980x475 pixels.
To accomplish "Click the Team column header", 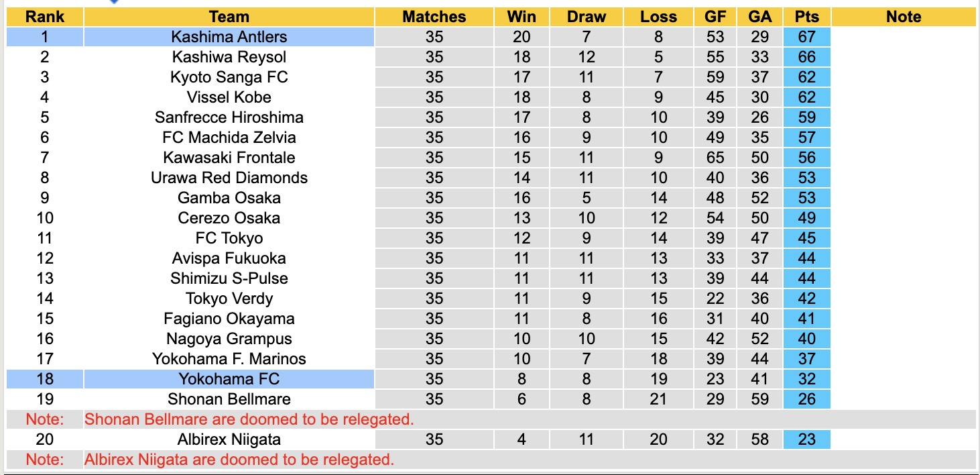I will tap(229, 17).
